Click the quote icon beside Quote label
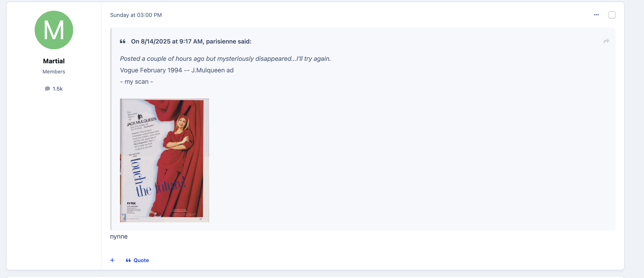 (x=128, y=260)
